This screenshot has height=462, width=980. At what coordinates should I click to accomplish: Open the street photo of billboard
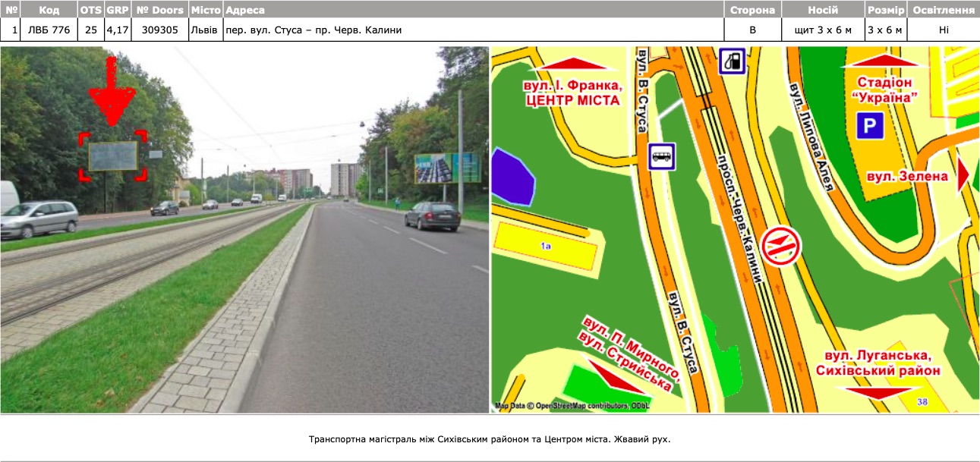pyautogui.click(x=244, y=230)
